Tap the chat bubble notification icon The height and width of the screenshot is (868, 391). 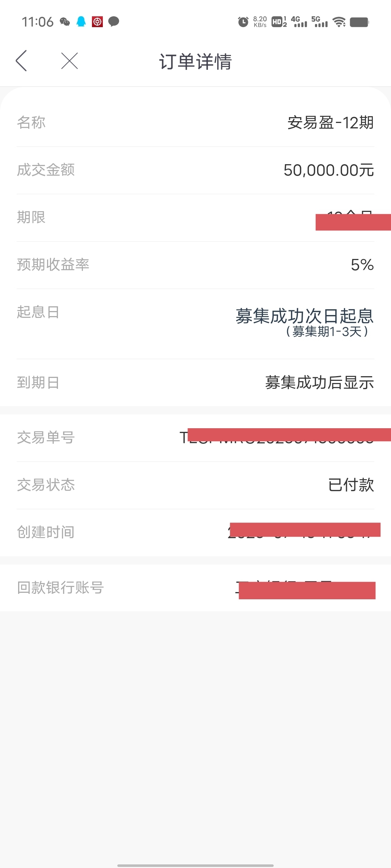pyautogui.click(x=114, y=22)
